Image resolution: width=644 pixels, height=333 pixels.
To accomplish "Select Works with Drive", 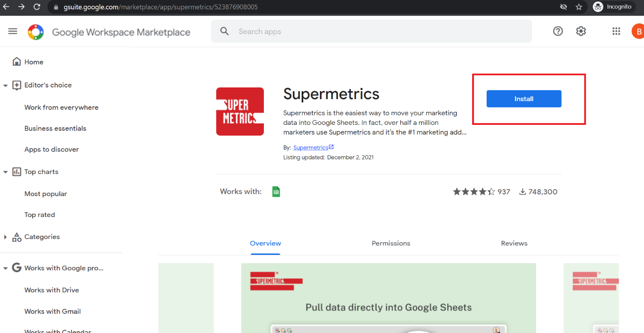I will 51,290.
